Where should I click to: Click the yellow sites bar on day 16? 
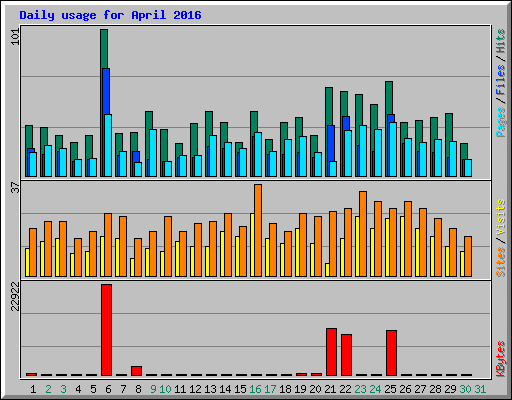pyautogui.click(x=252, y=245)
